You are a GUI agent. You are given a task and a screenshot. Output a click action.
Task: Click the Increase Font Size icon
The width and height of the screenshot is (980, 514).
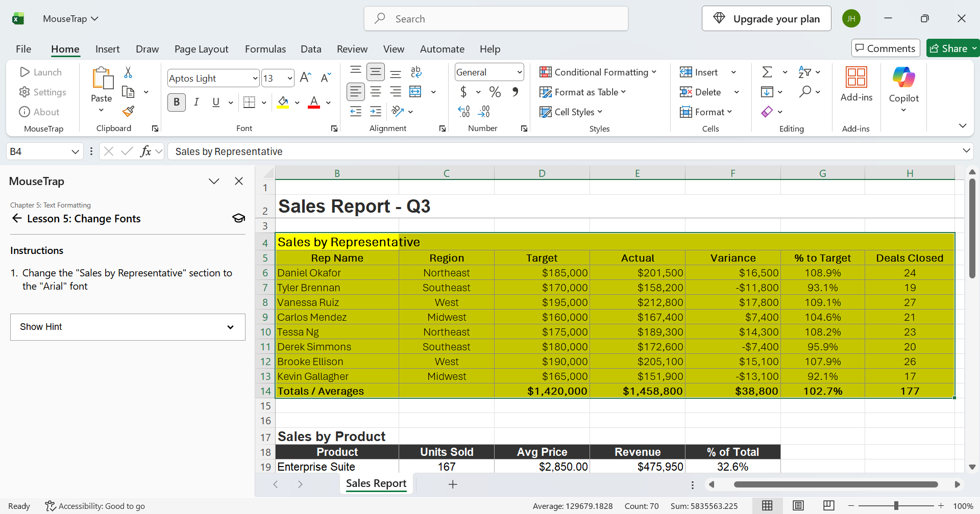click(x=305, y=78)
